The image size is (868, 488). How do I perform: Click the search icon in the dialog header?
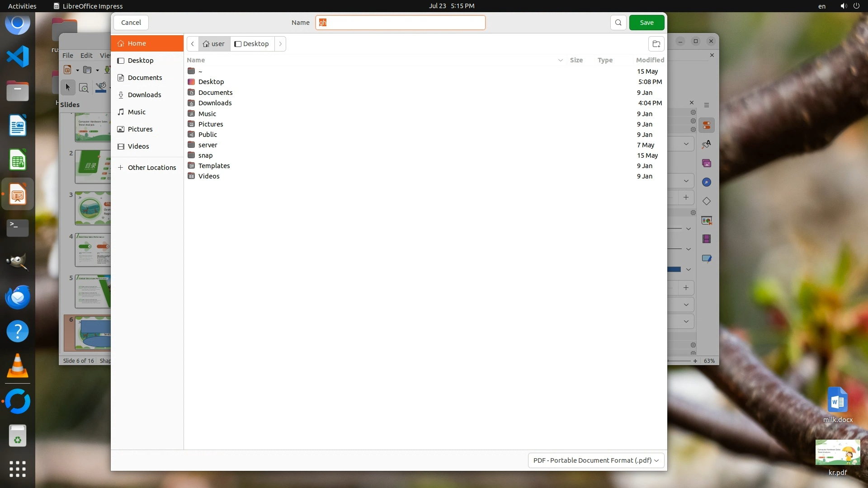tap(618, 23)
